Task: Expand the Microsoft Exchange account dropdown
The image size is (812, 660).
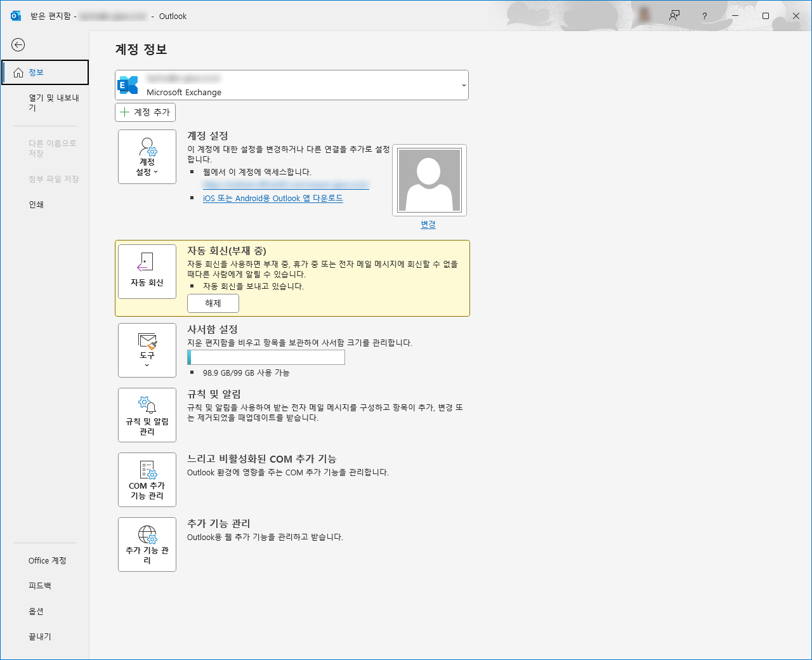Action: pyautogui.click(x=292, y=85)
